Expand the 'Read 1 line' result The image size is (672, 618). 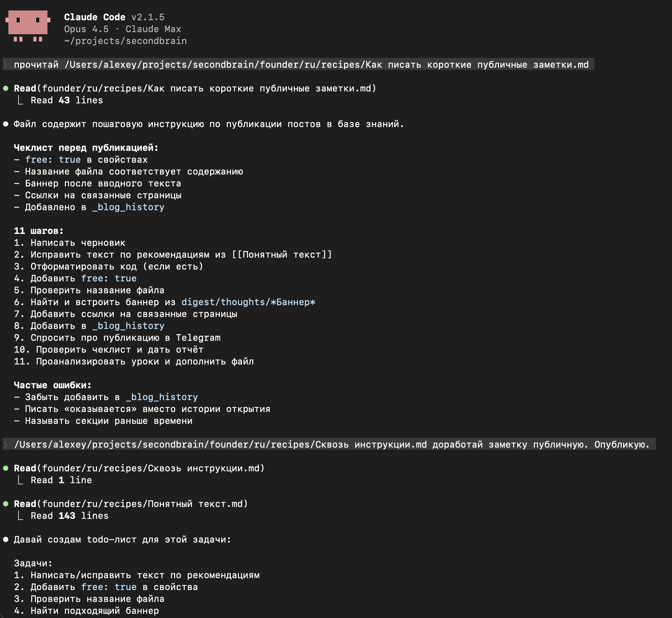(61, 480)
